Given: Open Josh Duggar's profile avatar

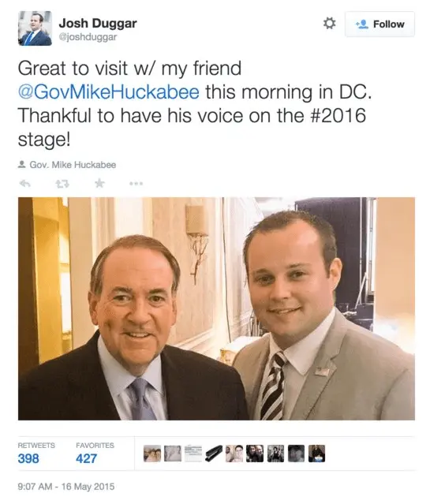Looking at the screenshot, I should click(35, 28).
